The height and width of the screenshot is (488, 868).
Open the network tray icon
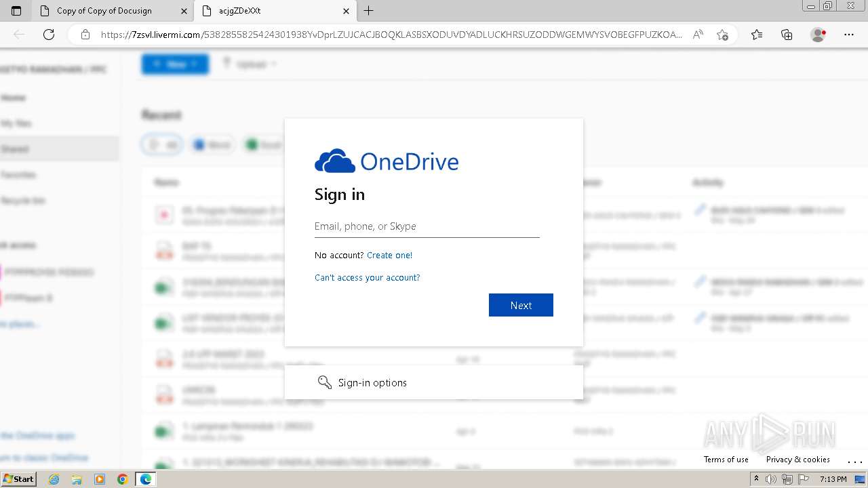pyautogui.click(x=787, y=479)
